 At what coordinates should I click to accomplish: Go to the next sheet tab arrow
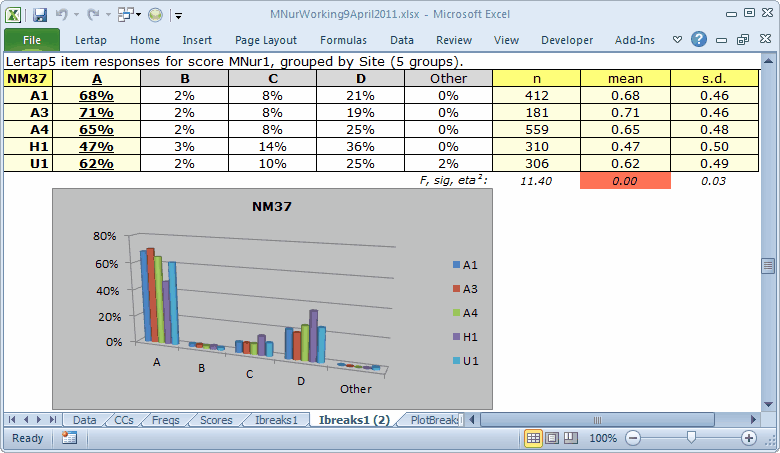pos(39,420)
